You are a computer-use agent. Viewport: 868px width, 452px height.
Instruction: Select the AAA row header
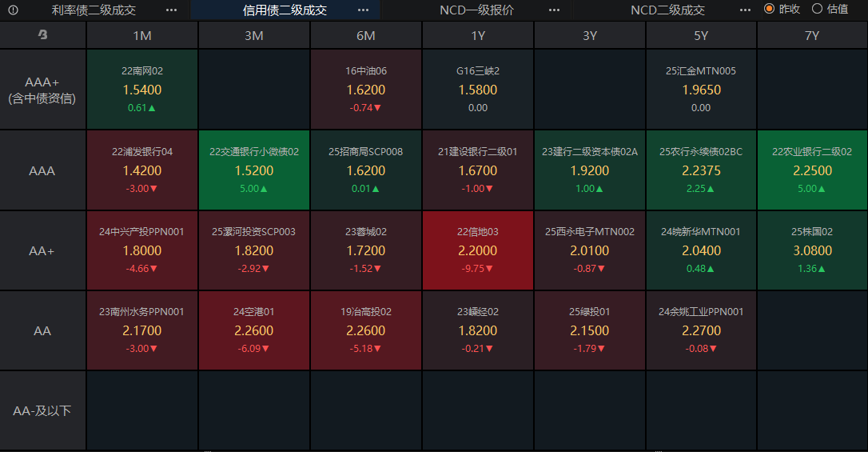42,170
